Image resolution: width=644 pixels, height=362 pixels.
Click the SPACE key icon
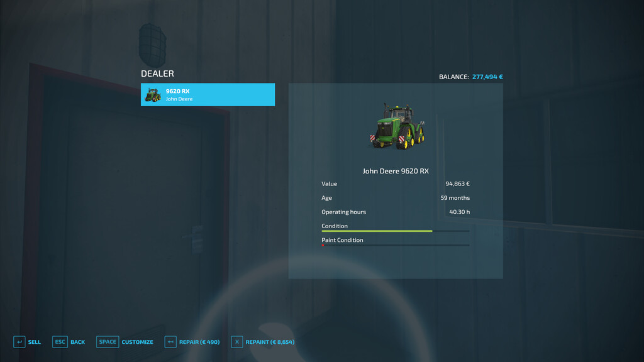pyautogui.click(x=108, y=342)
